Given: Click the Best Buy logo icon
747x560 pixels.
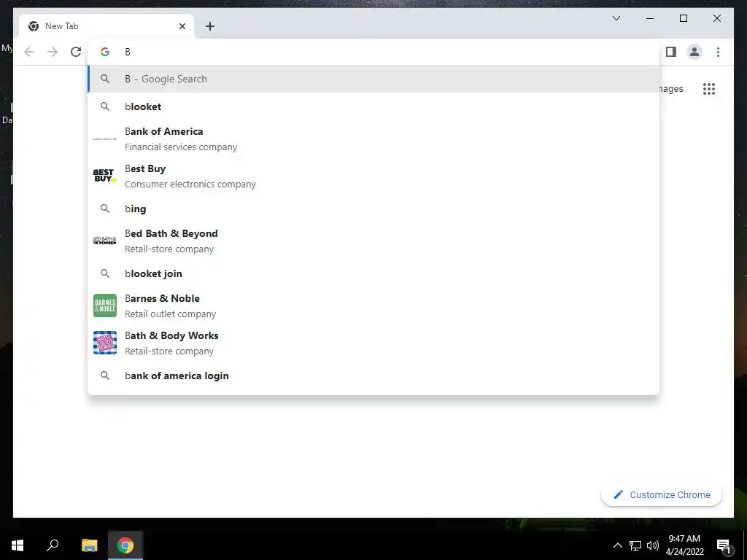Looking at the screenshot, I should tap(105, 176).
